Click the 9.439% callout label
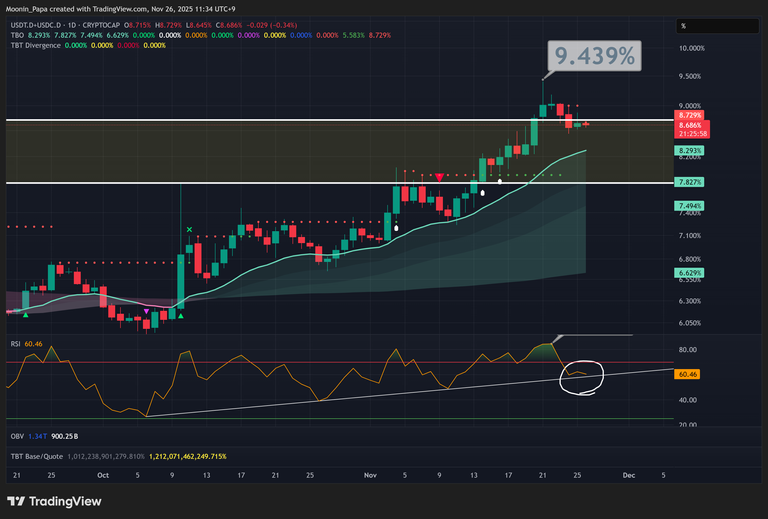Viewport: 768px width, 519px height. click(596, 57)
